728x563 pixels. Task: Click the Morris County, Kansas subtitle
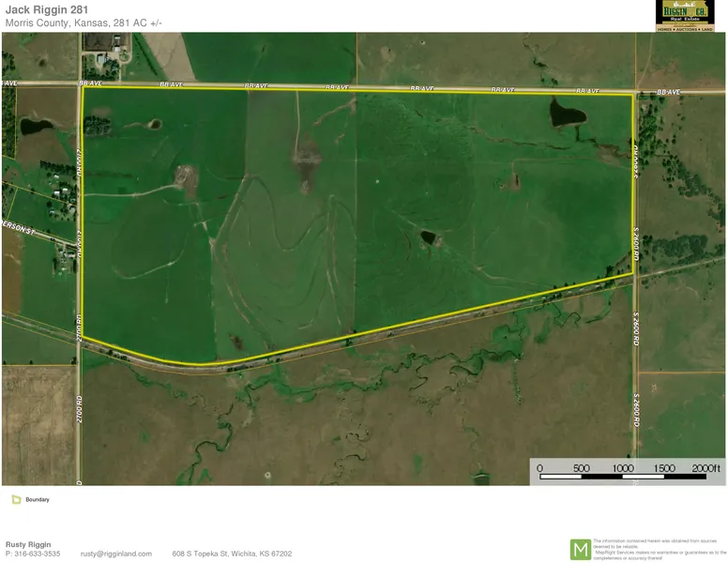pos(83,23)
